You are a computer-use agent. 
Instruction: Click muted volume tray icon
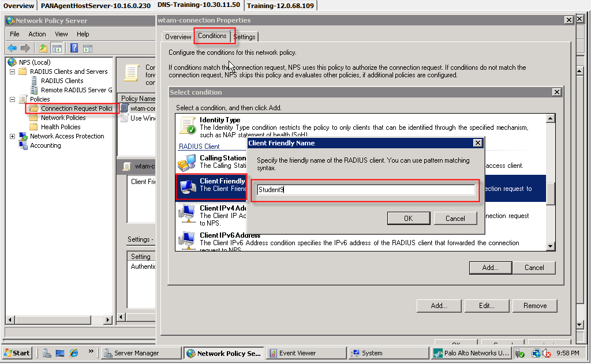pyautogui.click(x=546, y=354)
